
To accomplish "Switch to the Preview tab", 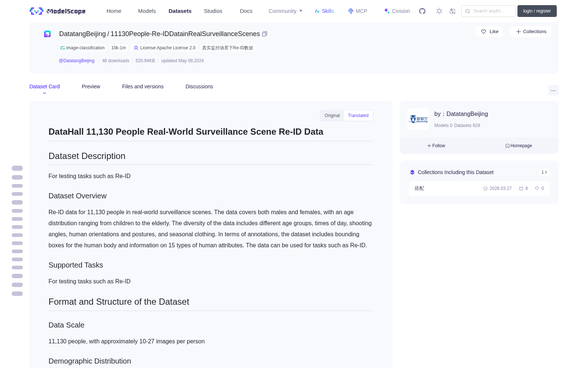I will pyautogui.click(x=91, y=86).
